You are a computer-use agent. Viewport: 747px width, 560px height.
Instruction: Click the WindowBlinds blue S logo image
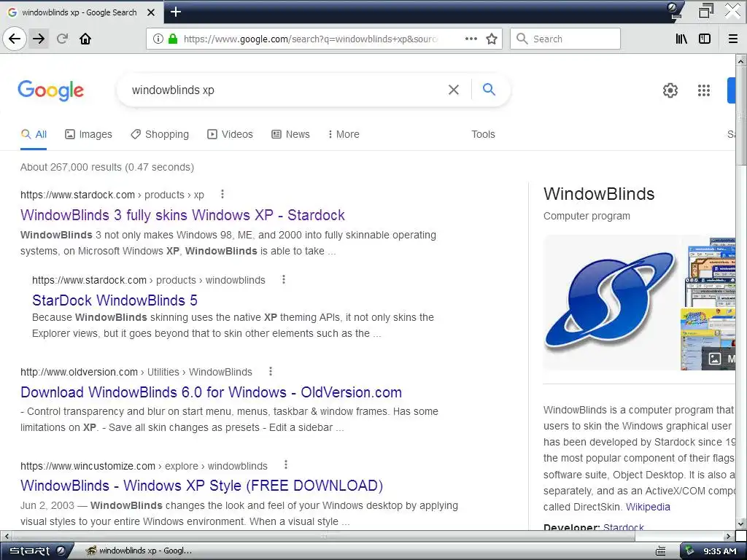pyautogui.click(x=611, y=303)
